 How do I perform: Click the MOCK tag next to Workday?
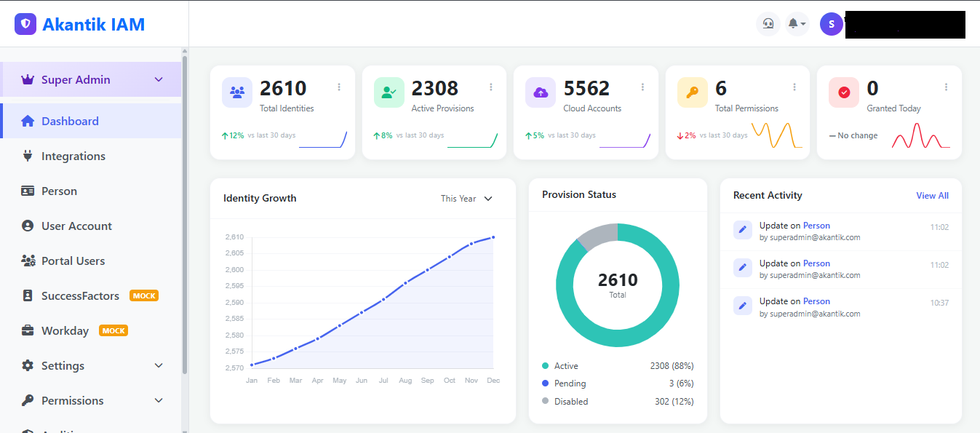tap(113, 330)
